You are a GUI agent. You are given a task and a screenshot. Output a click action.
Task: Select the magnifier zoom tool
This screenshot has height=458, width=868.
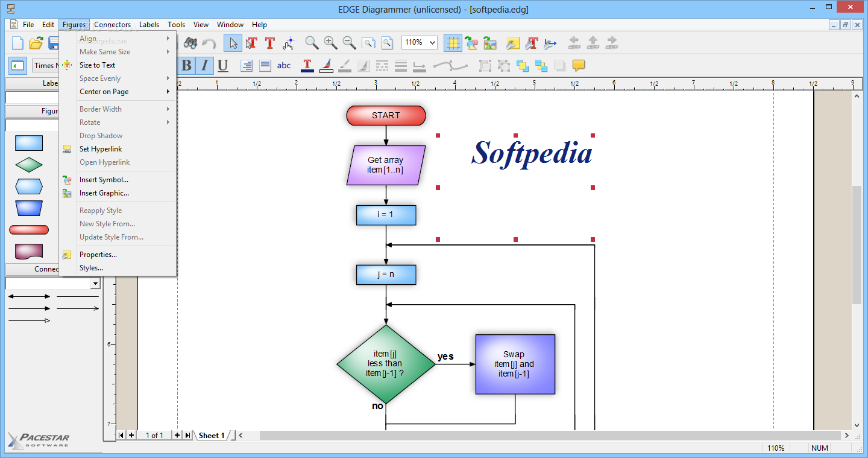(312, 43)
